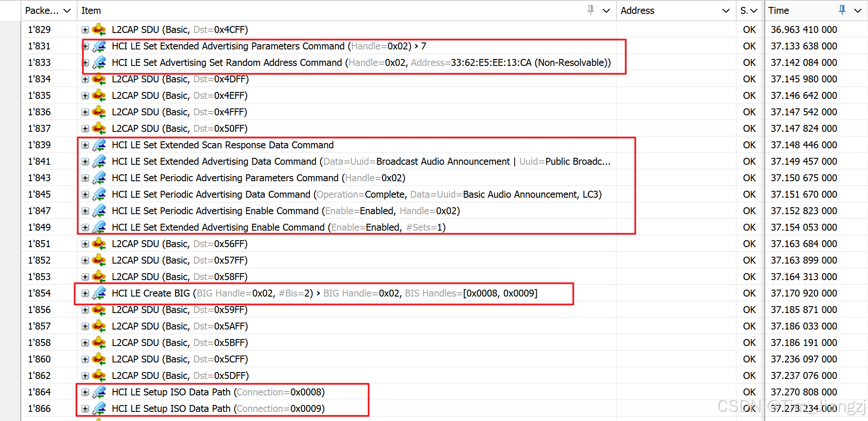The image size is (868, 421).
Task: Expand packet 1'864 Setup ISO Data Path details
Action: [85, 392]
